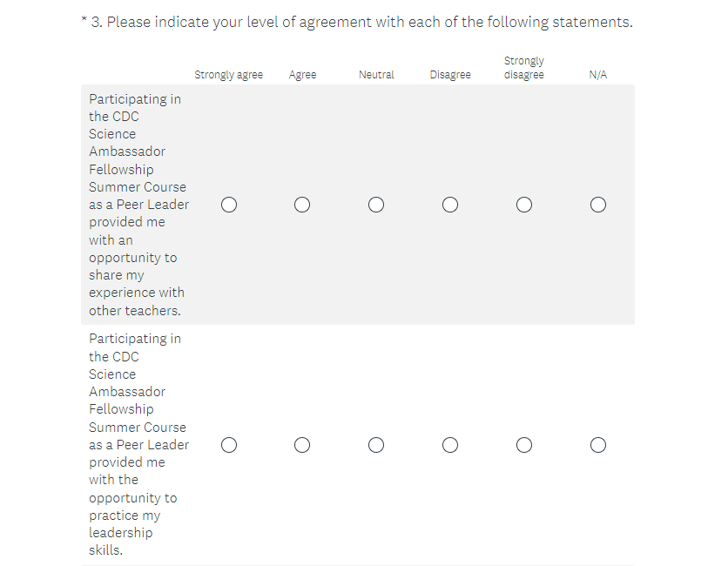
Task: Click the N/A column header
Action: click(x=598, y=75)
